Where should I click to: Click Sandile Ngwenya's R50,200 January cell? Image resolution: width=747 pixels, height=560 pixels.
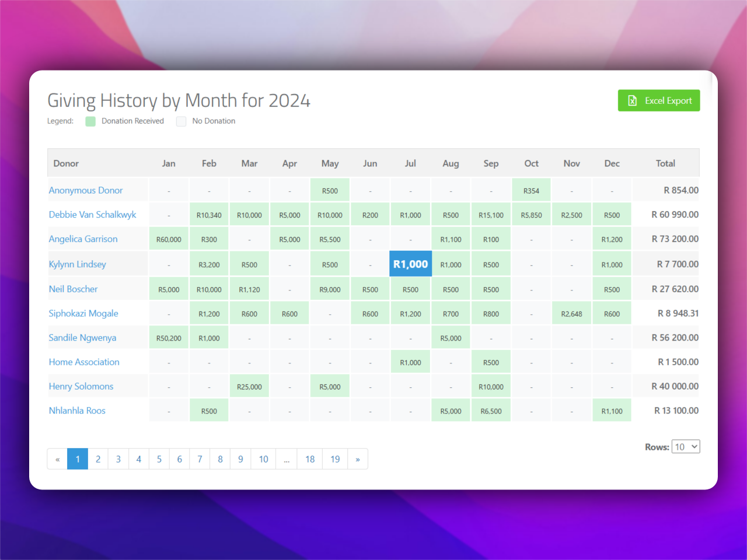(x=169, y=338)
